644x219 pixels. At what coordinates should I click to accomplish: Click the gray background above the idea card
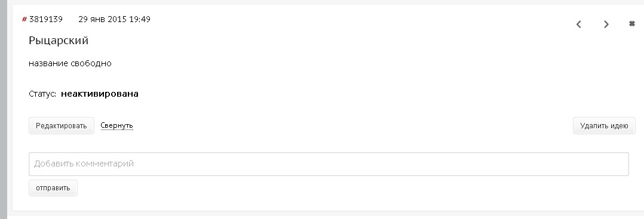click(x=324, y=2)
